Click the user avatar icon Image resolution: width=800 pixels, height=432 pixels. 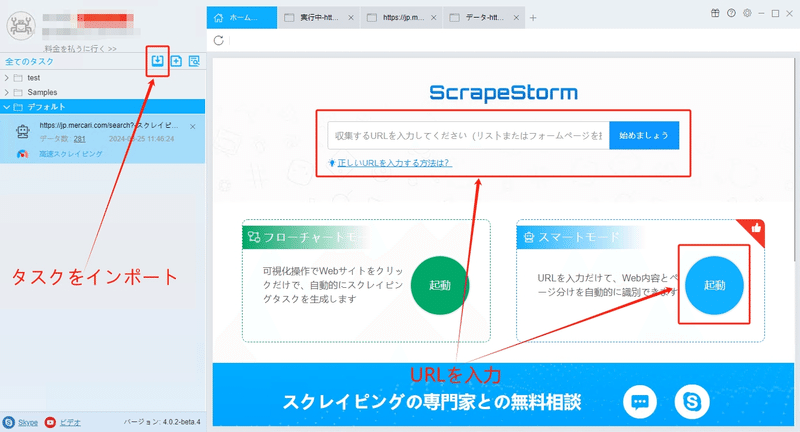21,26
